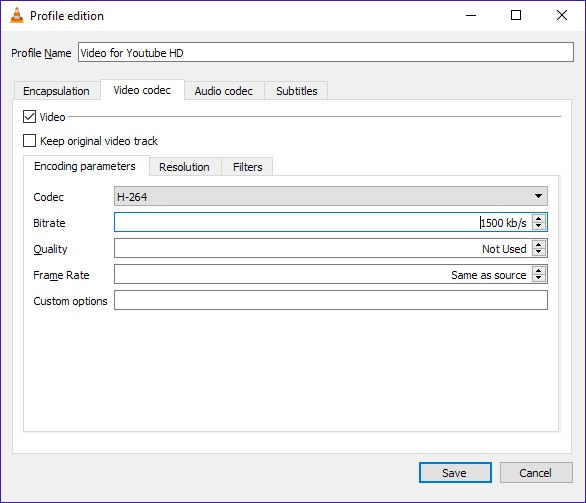The image size is (586, 503).
Task: Switch to the Encapsulation tab
Action: tap(57, 91)
